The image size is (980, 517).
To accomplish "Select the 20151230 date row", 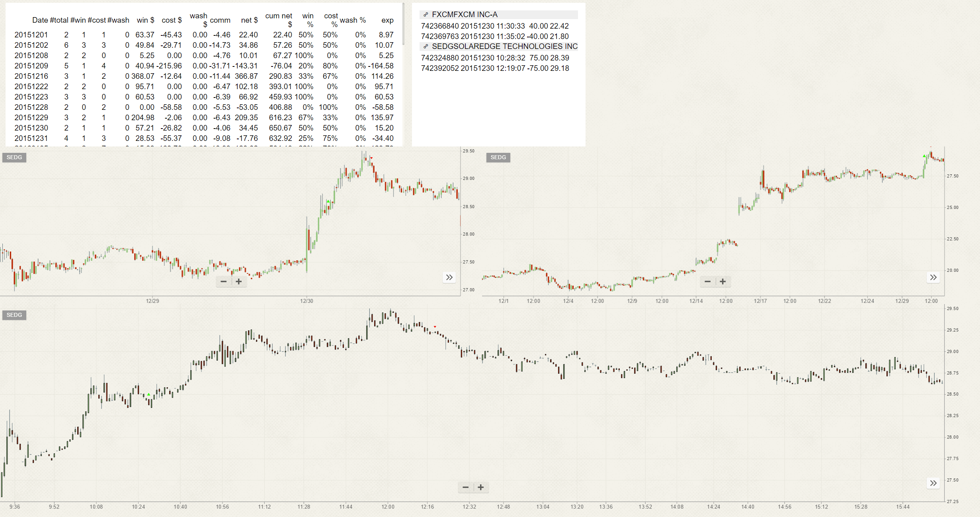I will [204, 128].
